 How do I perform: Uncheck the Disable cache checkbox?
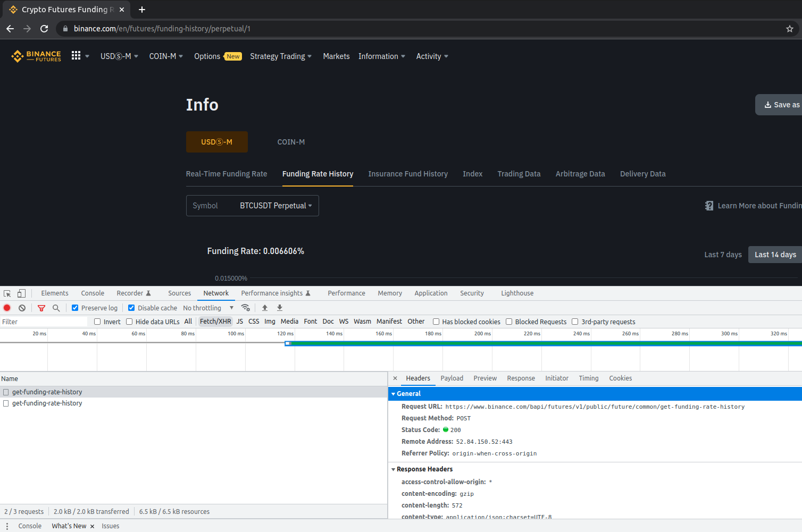131,308
